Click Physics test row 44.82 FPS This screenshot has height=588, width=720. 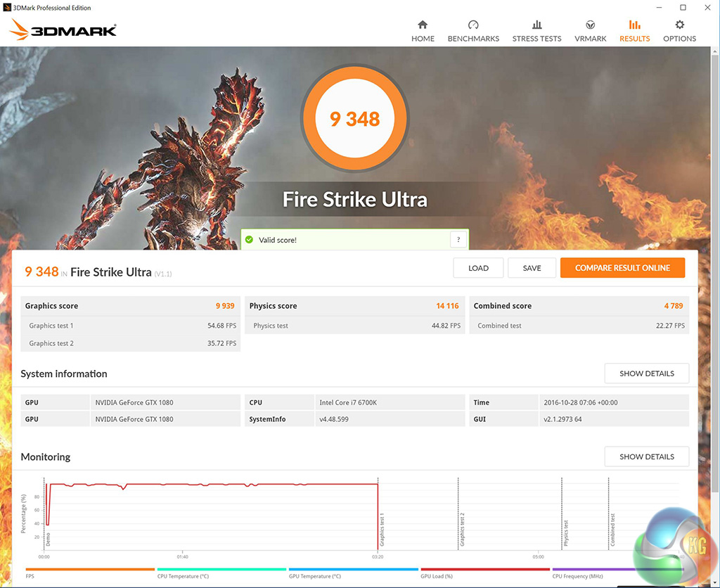(354, 326)
